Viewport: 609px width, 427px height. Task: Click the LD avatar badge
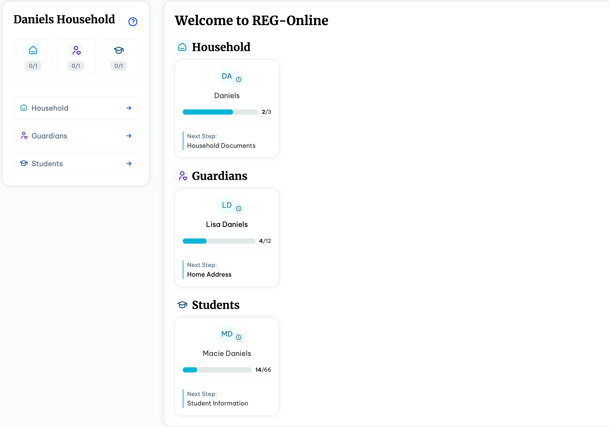pos(226,205)
